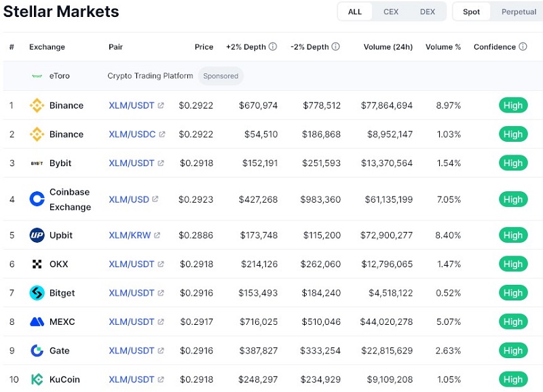Viewport: 543px width, 392px height.
Task: Sort by the # column header
Action: pos(12,47)
